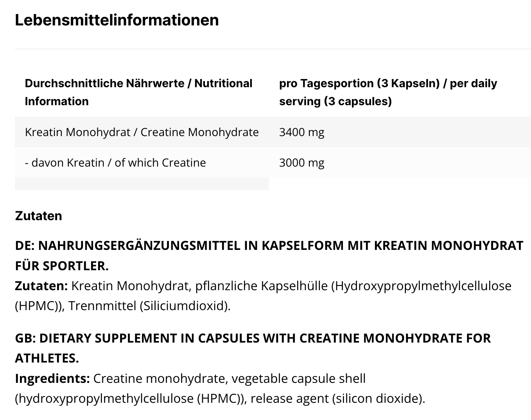Click the Trennmittel (Siliciumdioxid) text
531x420 pixels.
(149, 306)
